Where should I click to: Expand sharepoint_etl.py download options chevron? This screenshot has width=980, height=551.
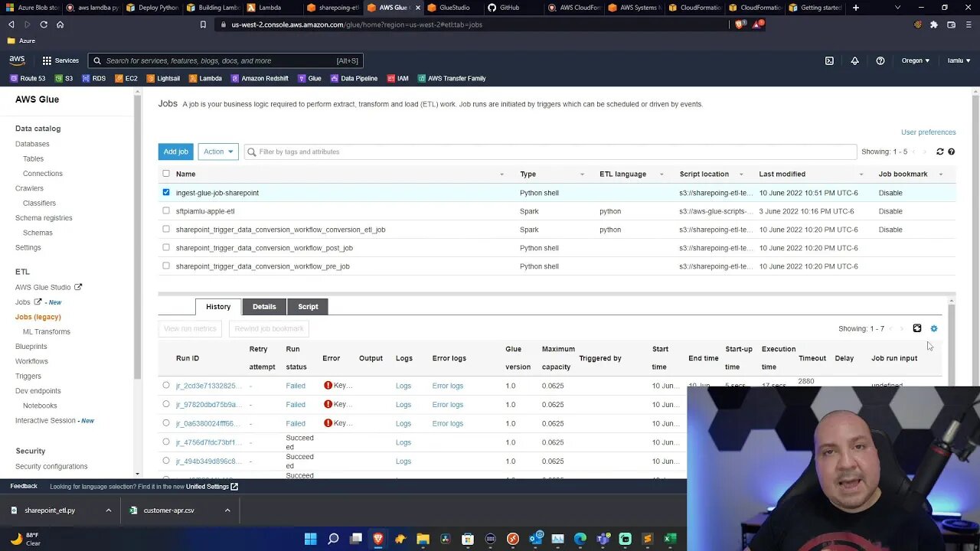[x=109, y=510]
